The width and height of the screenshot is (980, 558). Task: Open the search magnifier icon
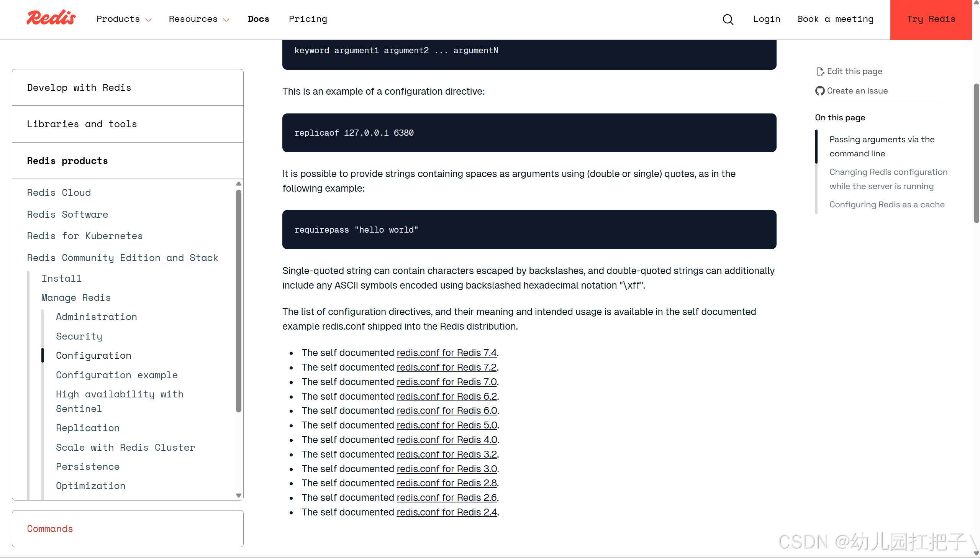coord(728,19)
